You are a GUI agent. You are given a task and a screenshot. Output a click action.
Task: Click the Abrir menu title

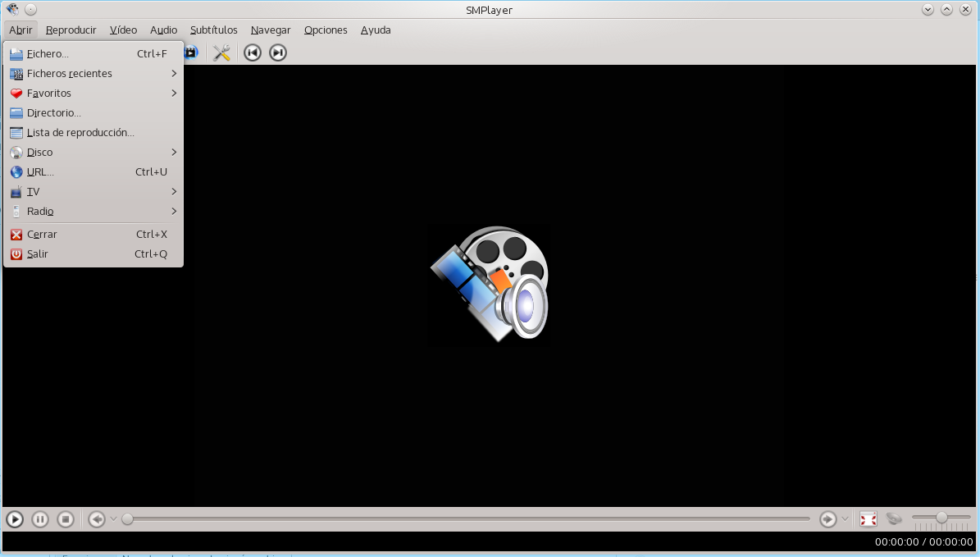pos(21,30)
